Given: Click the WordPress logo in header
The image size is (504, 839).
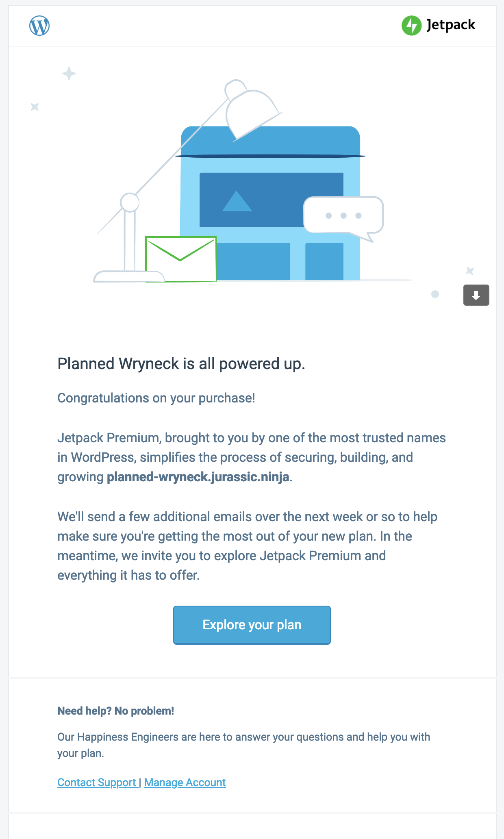Looking at the screenshot, I should [39, 26].
